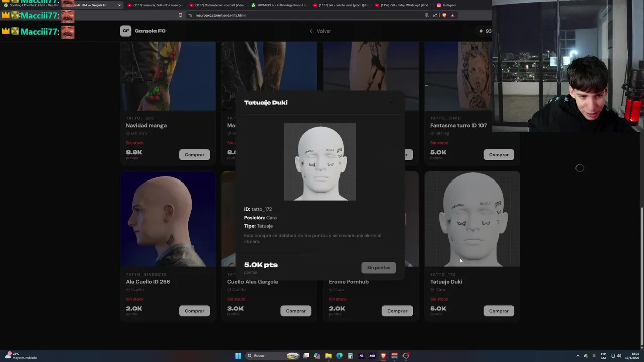Open the network and volume tray icons

click(616, 356)
